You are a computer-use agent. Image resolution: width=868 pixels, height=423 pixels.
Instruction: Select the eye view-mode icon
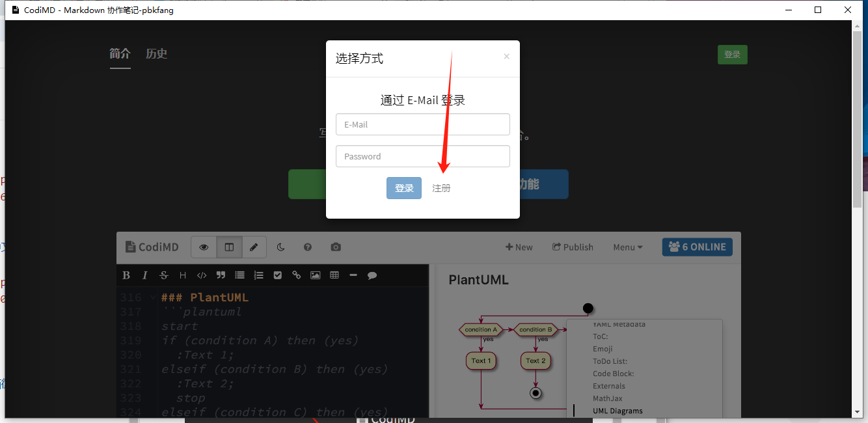click(x=204, y=247)
